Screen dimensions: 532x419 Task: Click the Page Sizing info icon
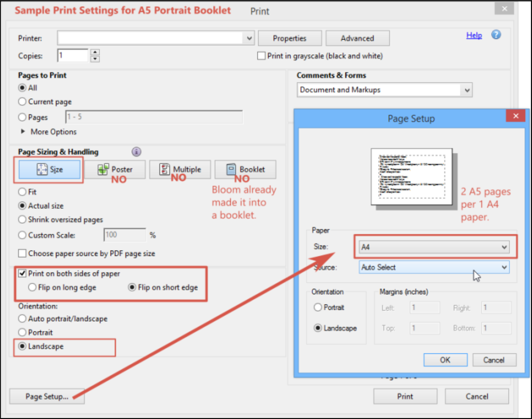pyautogui.click(x=136, y=152)
